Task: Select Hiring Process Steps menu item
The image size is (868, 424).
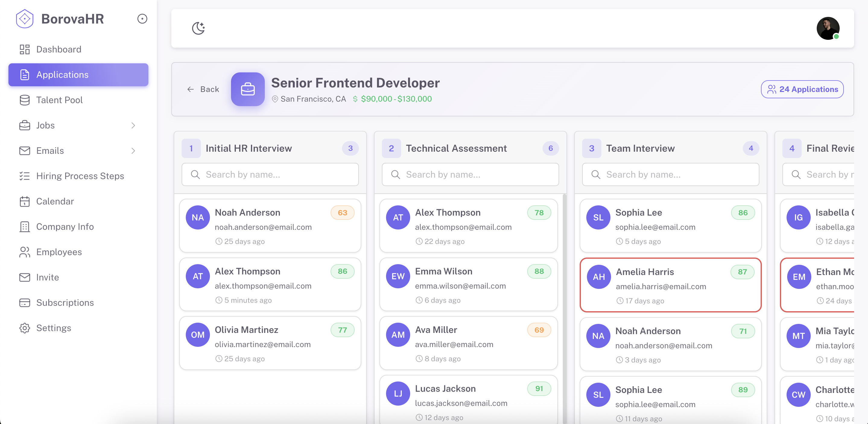Action: tap(80, 176)
